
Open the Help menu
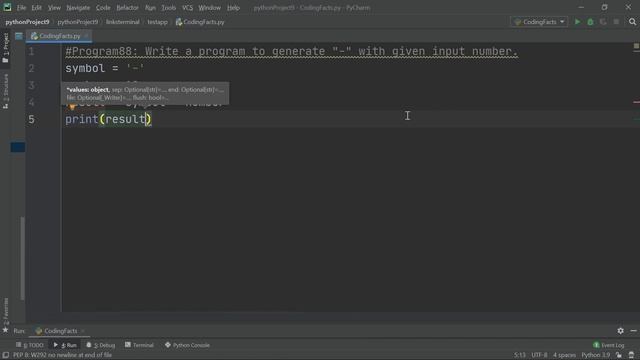pyautogui.click(x=233, y=8)
